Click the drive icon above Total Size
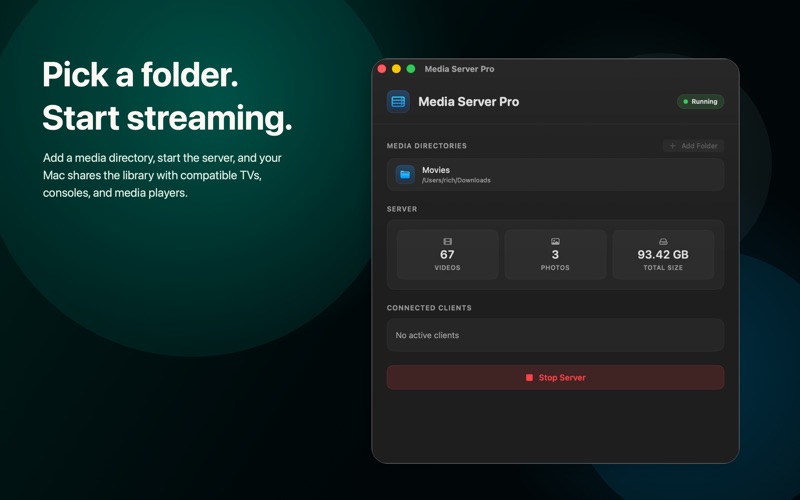This screenshot has width=800, height=500. pyautogui.click(x=663, y=241)
